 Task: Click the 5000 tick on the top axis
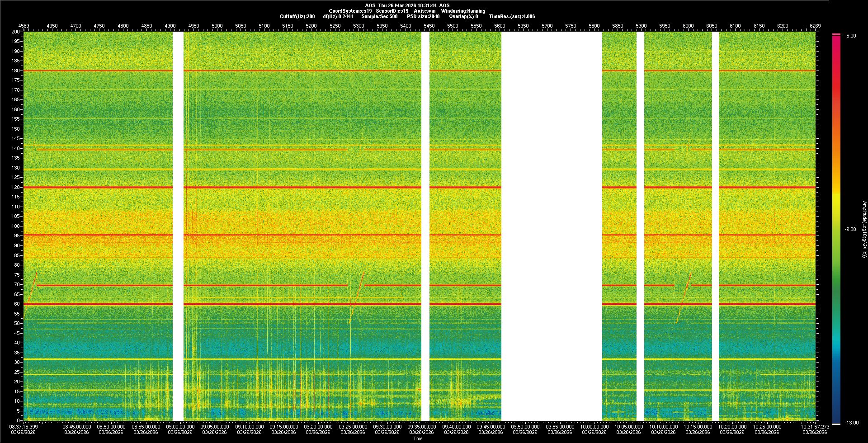pos(217,26)
